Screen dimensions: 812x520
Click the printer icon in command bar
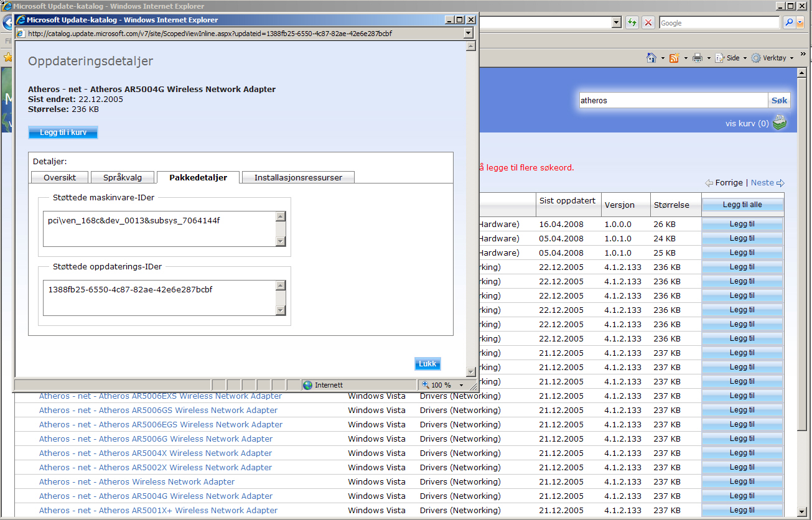tap(698, 58)
